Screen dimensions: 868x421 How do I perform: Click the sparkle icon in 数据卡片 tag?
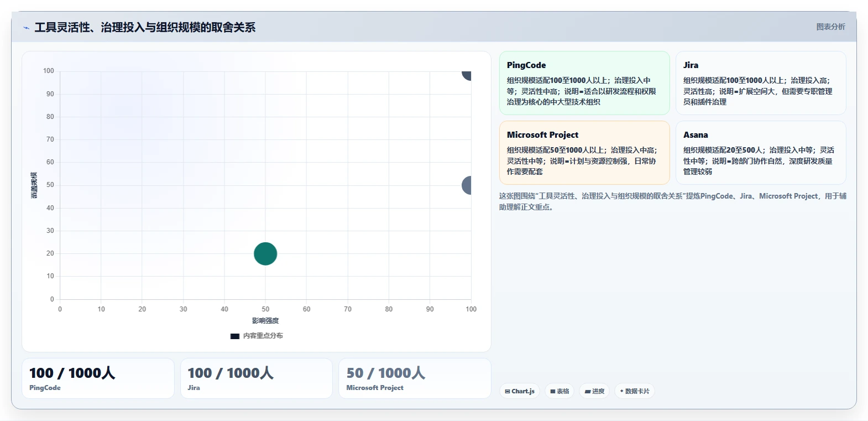tap(622, 391)
